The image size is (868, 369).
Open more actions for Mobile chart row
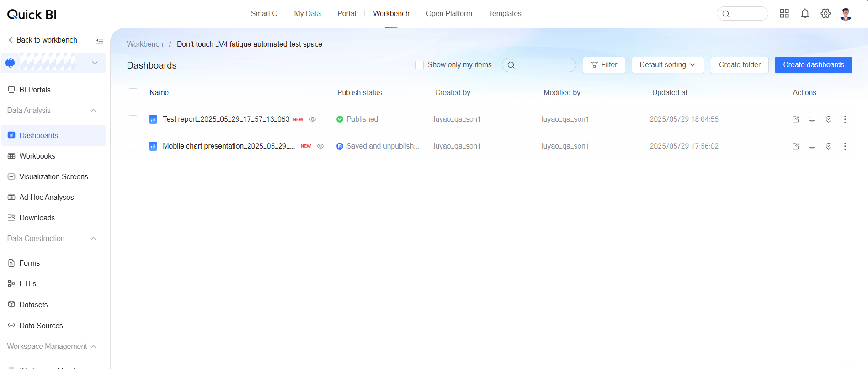[845, 146]
